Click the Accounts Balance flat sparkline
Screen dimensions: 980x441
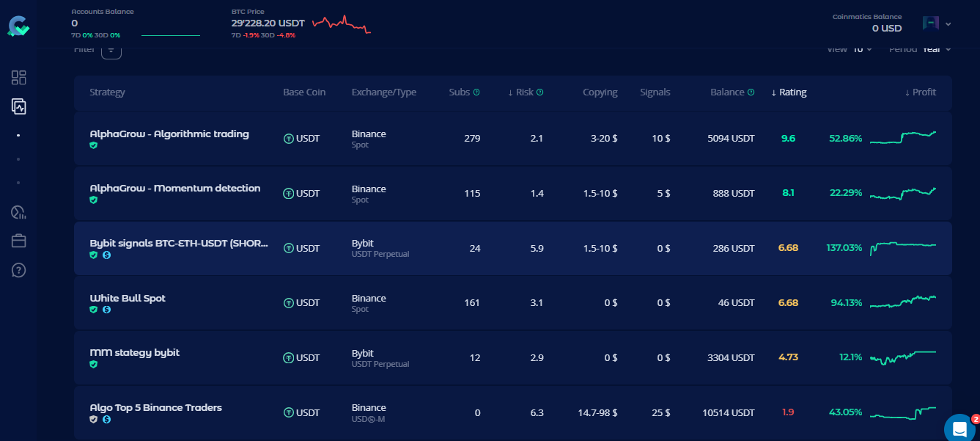pos(170,35)
